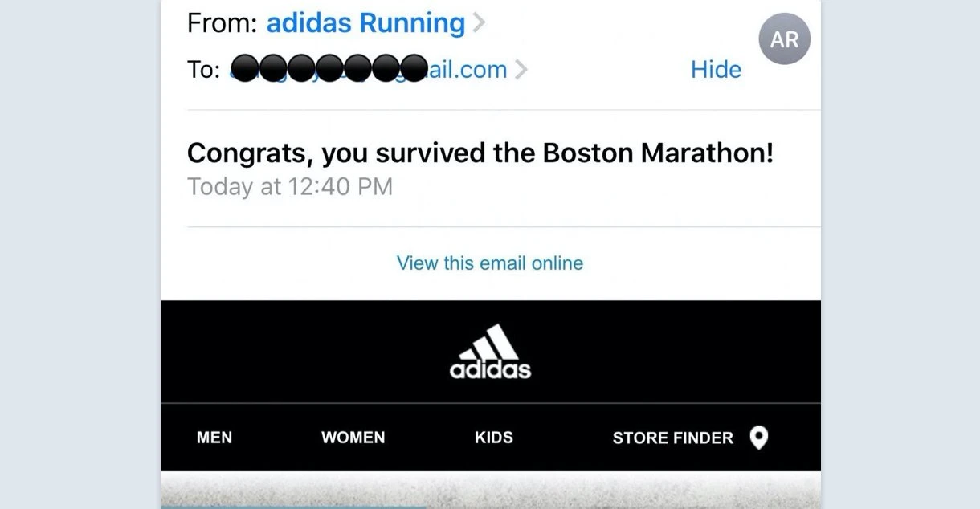Image resolution: width=980 pixels, height=509 pixels.
Task: Click the store finder location pin icon
Action: (x=758, y=438)
